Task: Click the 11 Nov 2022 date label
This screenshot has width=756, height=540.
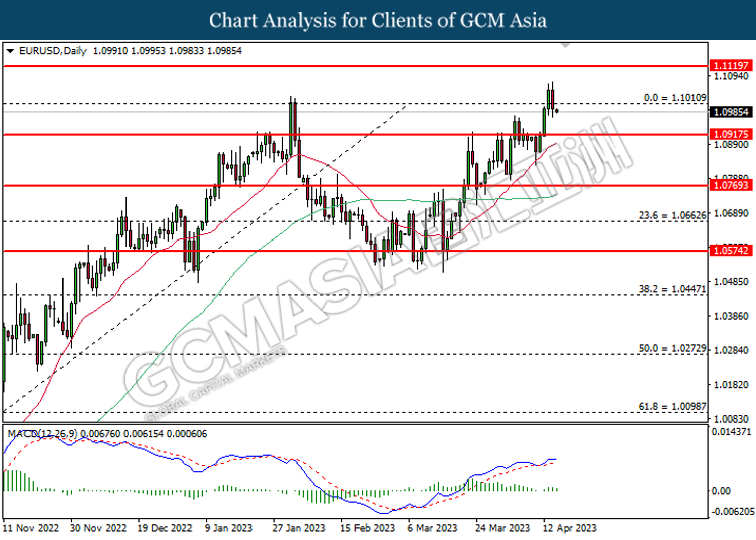Action: 31,528
